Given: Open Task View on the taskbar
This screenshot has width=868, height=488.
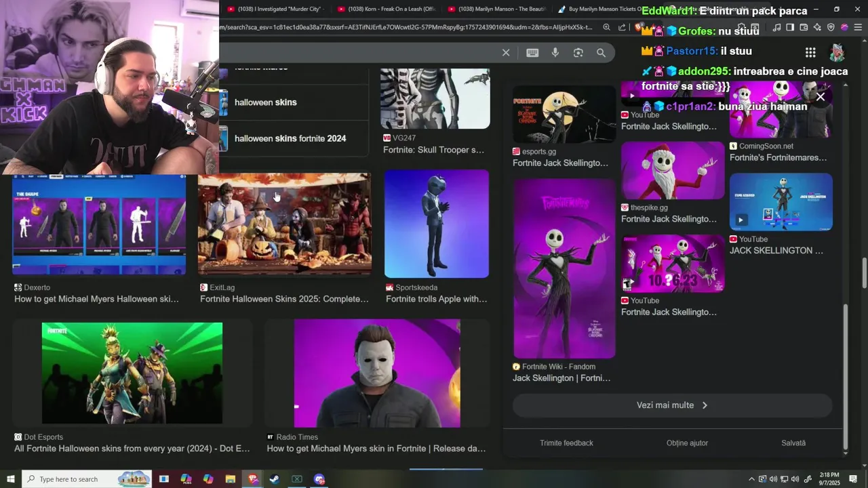Looking at the screenshot, I should point(163,479).
